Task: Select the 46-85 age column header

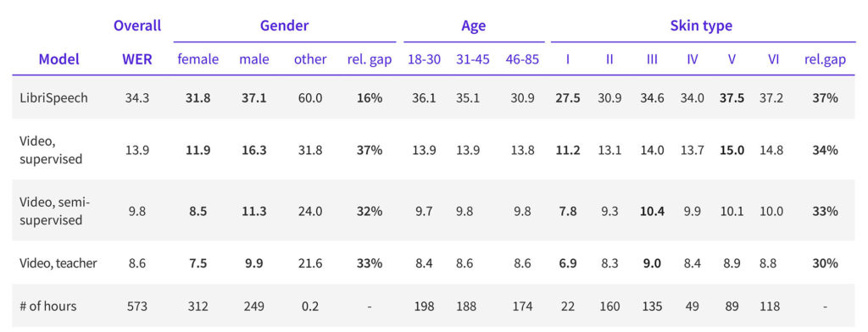Action: coord(522,59)
